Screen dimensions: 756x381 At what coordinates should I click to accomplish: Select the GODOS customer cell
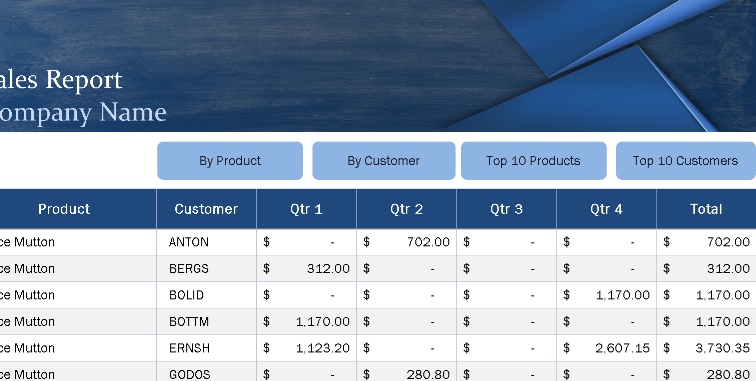pos(206,372)
